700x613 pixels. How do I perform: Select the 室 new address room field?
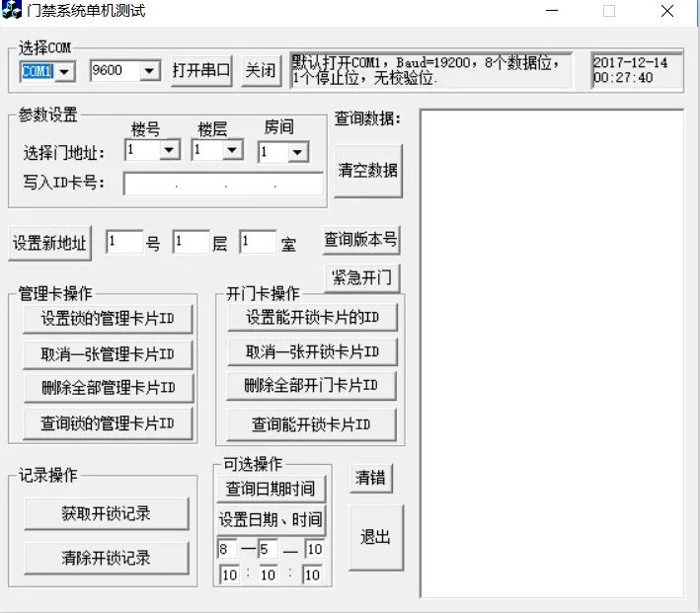point(258,242)
